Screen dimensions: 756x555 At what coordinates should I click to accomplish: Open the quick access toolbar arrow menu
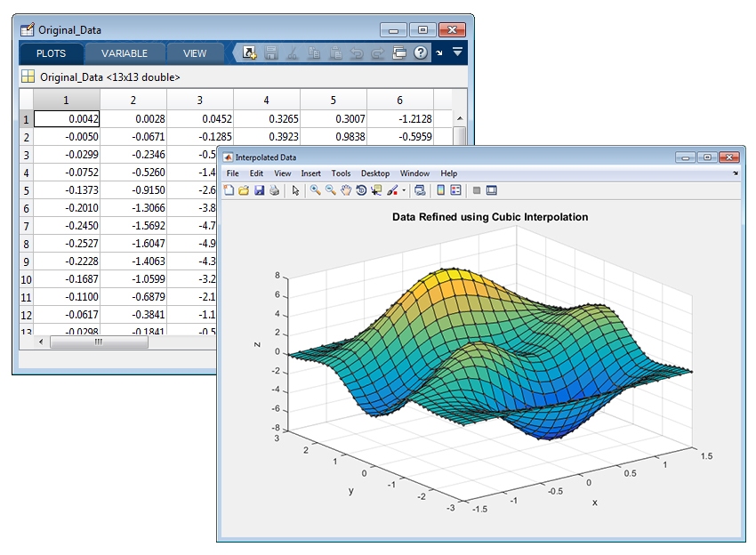click(x=439, y=53)
